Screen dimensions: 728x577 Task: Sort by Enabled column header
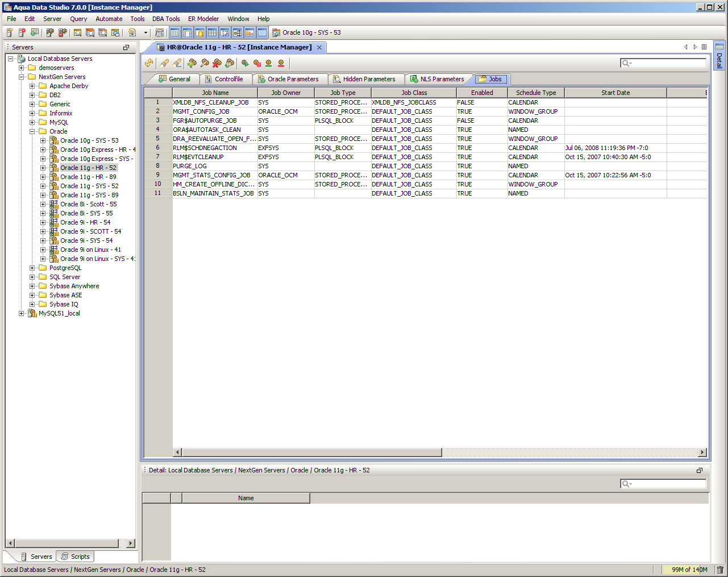[482, 93]
